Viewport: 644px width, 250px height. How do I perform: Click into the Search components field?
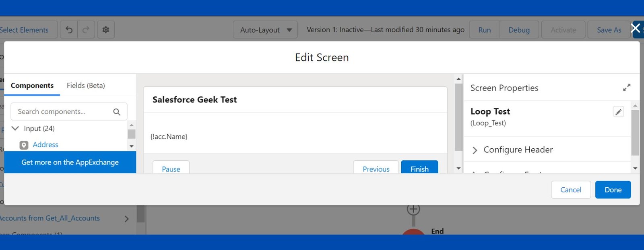pyautogui.click(x=62, y=112)
